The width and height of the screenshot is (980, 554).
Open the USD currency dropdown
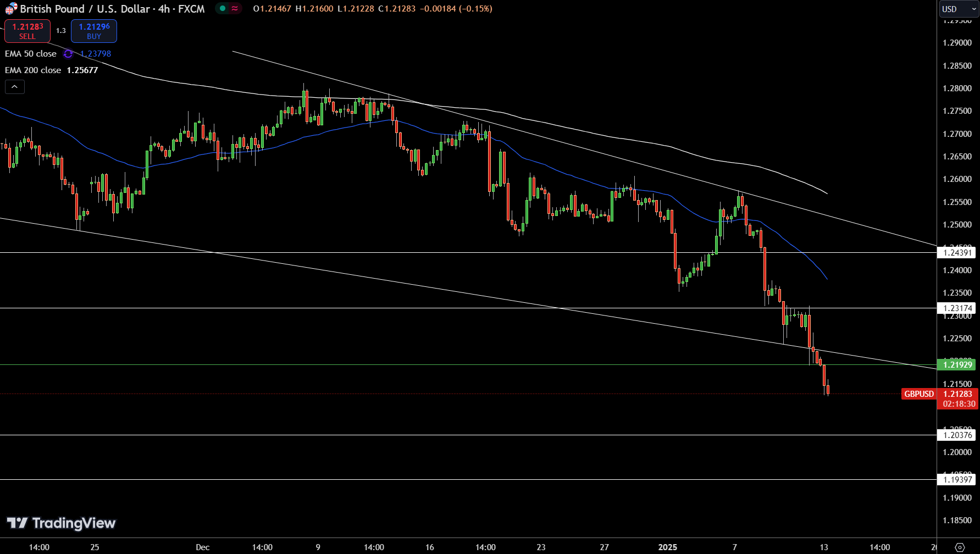click(958, 9)
